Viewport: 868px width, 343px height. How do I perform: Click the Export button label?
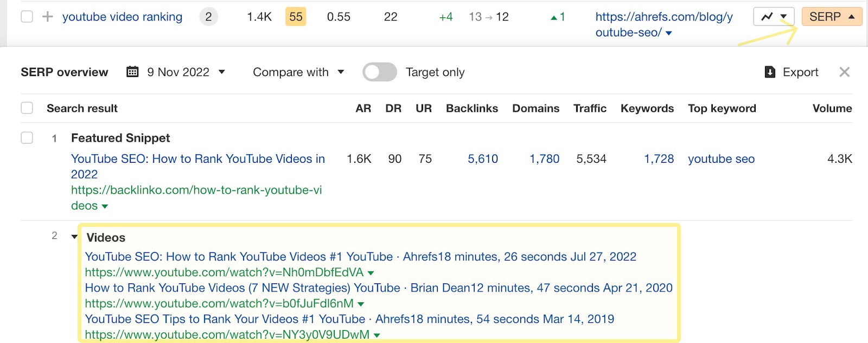(x=800, y=72)
